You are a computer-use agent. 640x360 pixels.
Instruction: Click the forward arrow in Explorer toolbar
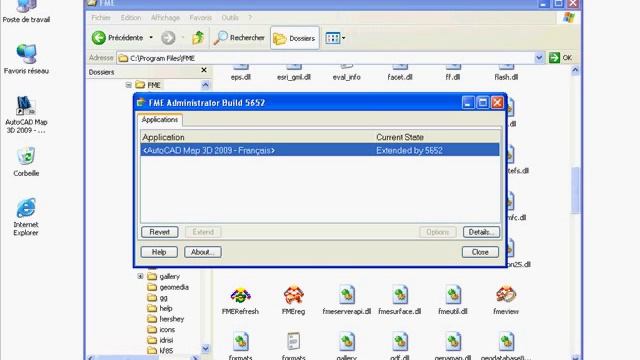[168, 38]
